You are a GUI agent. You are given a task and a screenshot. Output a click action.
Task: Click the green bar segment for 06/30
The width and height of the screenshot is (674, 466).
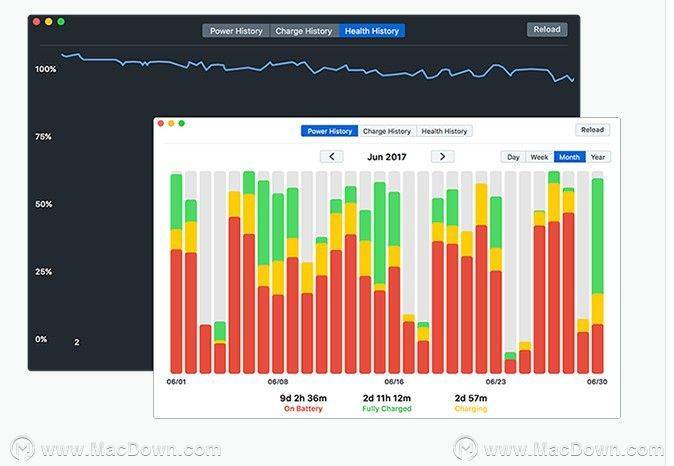(597, 236)
